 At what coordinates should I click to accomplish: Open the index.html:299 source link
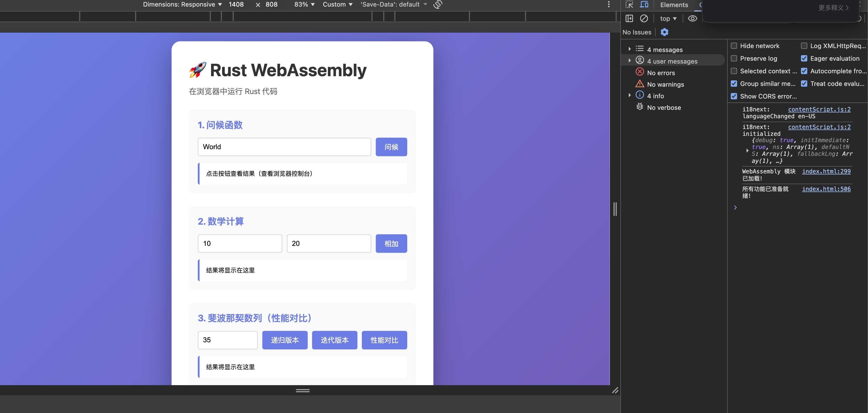[x=826, y=171]
